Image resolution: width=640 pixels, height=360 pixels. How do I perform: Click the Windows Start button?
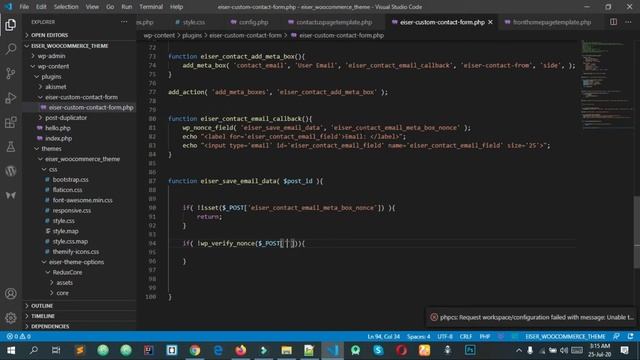(11, 350)
